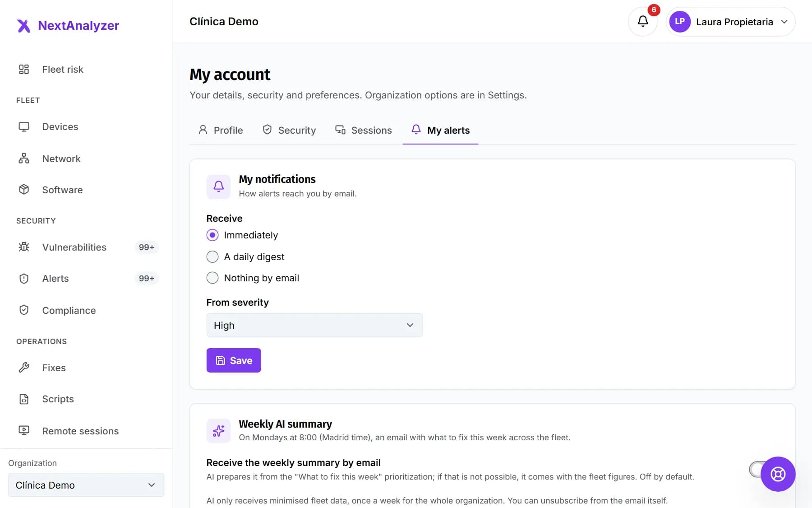Image resolution: width=812 pixels, height=508 pixels.
Task: Click the Alerts 99+ count badge
Action: point(147,279)
